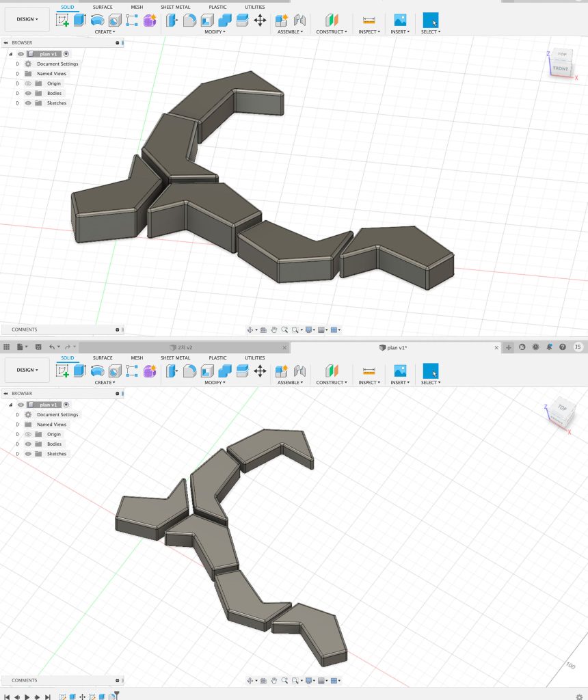Click Pan hand icon in lower navigation bar
588x700 pixels.
click(x=273, y=680)
